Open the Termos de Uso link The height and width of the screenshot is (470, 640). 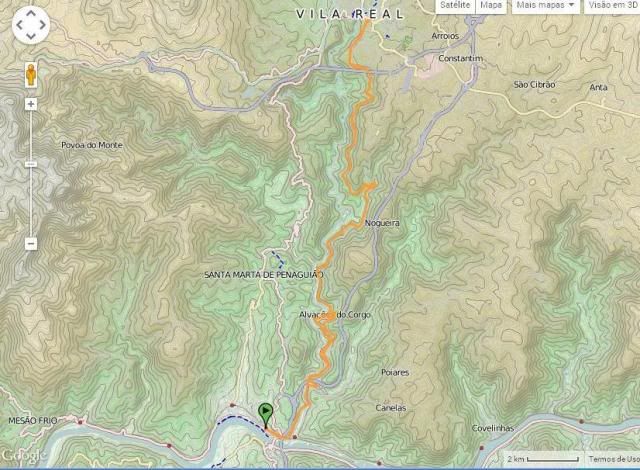[x=613, y=459]
